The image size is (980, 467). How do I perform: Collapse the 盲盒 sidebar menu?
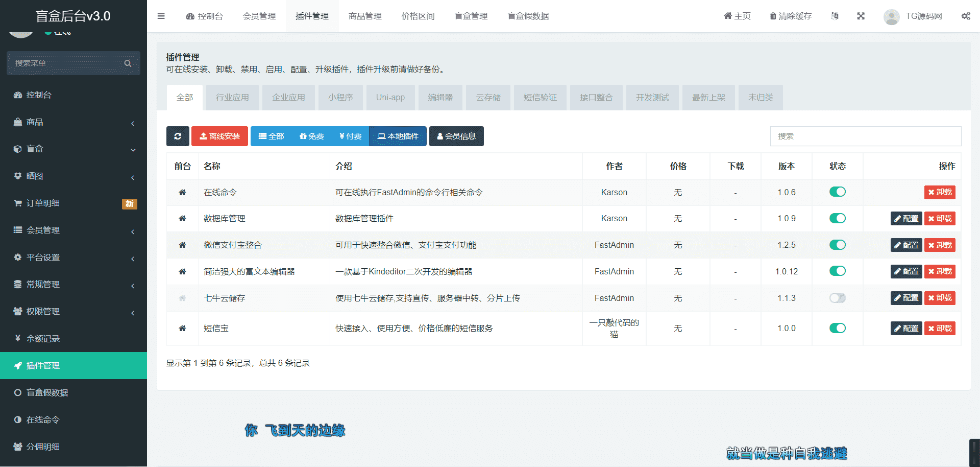pyautogui.click(x=73, y=149)
